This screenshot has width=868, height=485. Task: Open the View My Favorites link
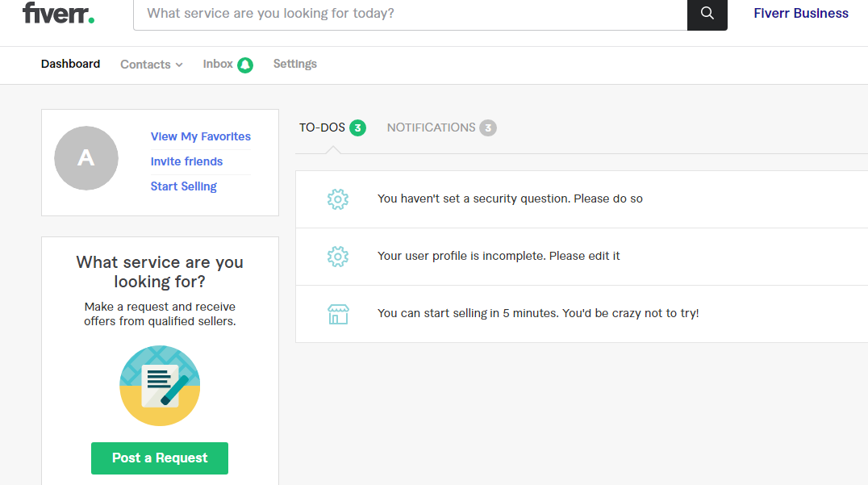(x=201, y=136)
